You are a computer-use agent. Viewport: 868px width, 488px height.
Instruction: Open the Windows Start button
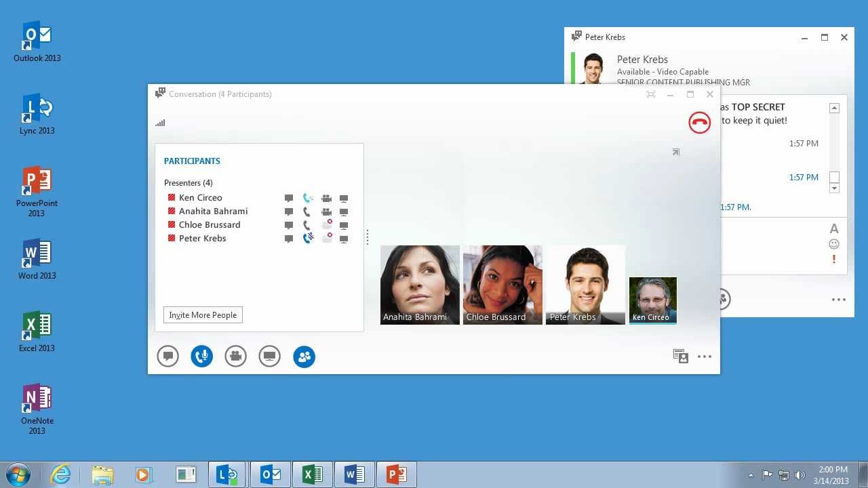18,474
